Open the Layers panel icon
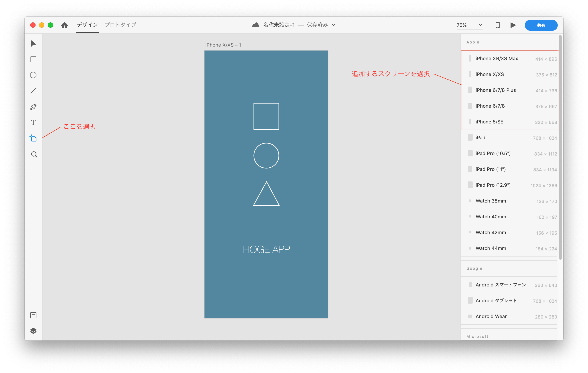 coord(33,331)
